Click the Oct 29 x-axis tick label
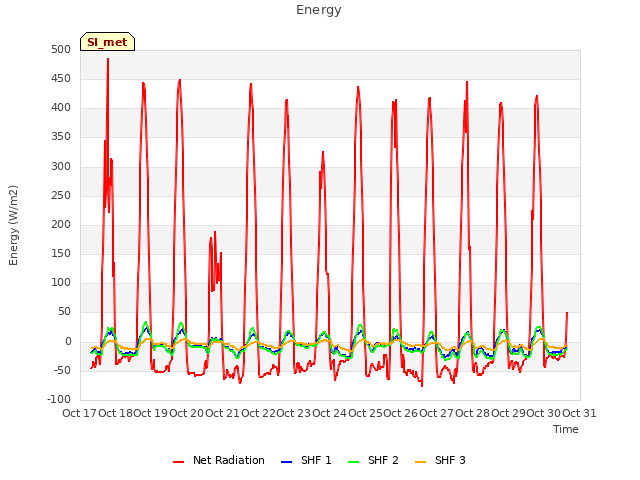 (508, 413)
